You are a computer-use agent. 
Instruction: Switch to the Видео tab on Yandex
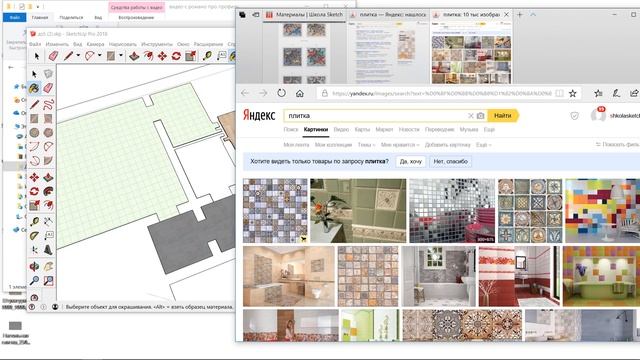click(x=341, y=129)
